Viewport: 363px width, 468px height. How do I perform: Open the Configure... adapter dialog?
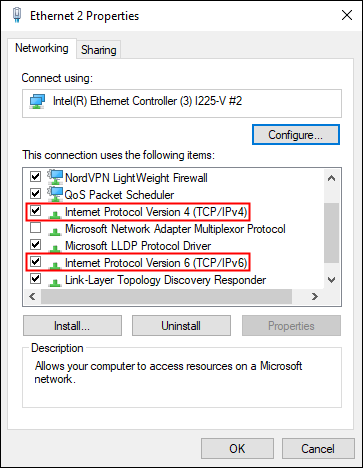[296, 135]
